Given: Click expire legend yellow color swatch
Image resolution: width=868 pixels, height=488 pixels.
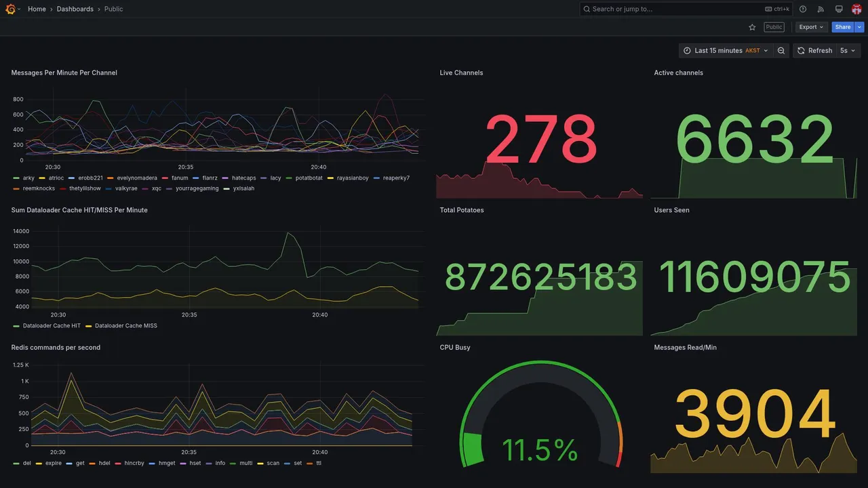Looking at the screenshot, I should [39, 464].
